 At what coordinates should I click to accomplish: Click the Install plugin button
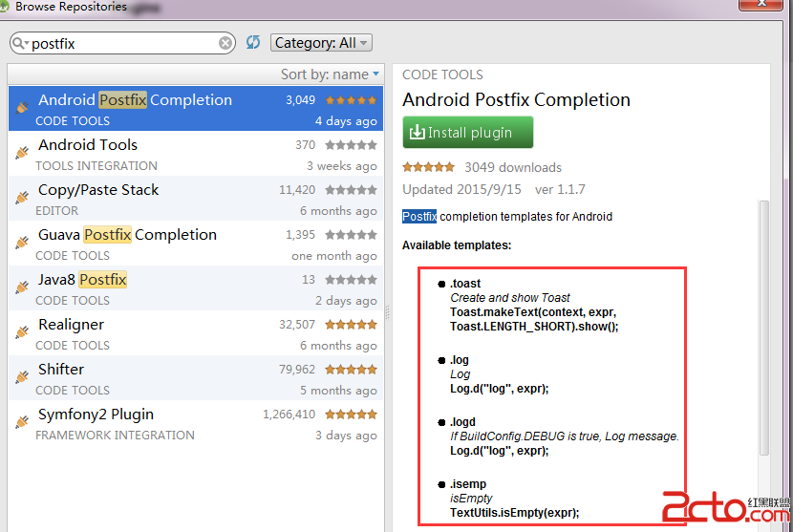click(x=468, y=133)
